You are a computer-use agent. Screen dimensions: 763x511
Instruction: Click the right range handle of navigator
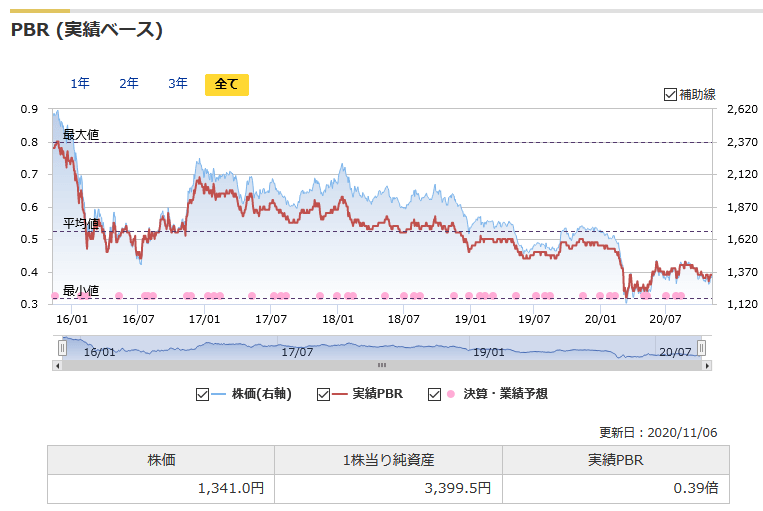701,348
